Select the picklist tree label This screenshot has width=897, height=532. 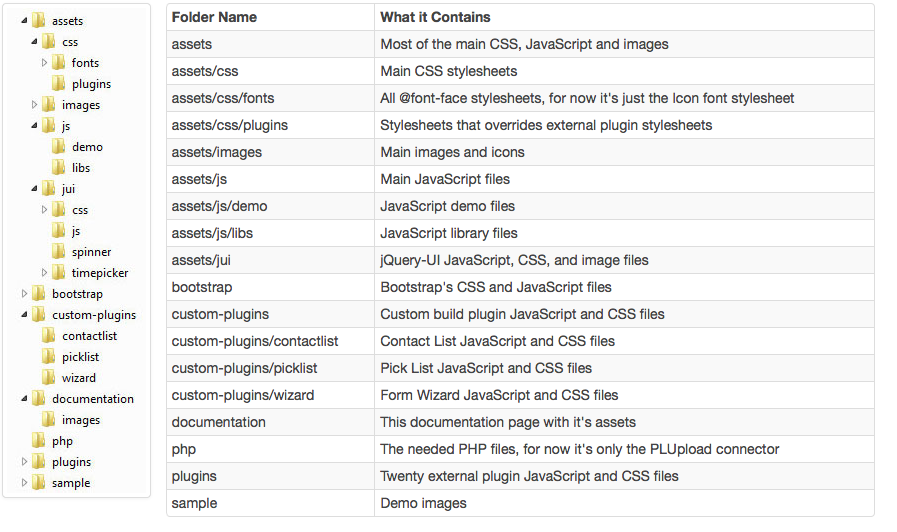point(80,357)
